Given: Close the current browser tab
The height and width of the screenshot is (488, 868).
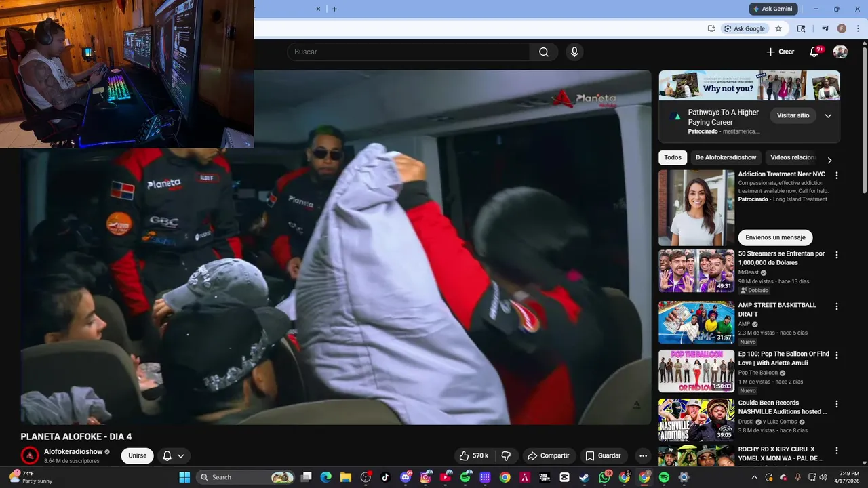Looking at the screenshot, I should pos(318,9).
